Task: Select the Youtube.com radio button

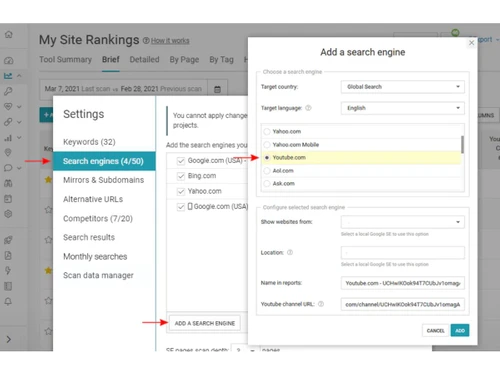Action: click(267, 158)
